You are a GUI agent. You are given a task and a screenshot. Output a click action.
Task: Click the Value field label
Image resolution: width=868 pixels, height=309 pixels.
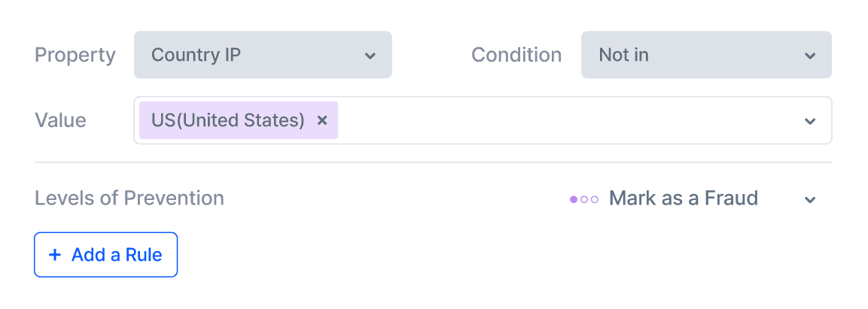click(60, 120)
